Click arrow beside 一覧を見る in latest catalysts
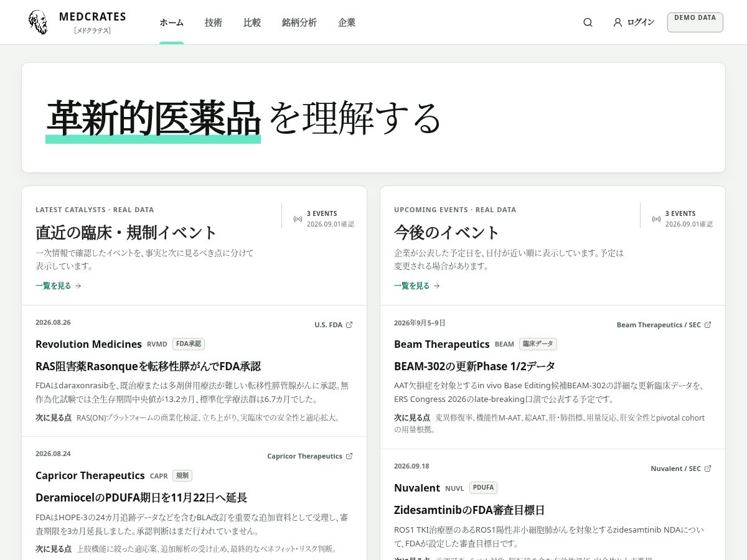 pyautogui.click(x=78, y=286)
